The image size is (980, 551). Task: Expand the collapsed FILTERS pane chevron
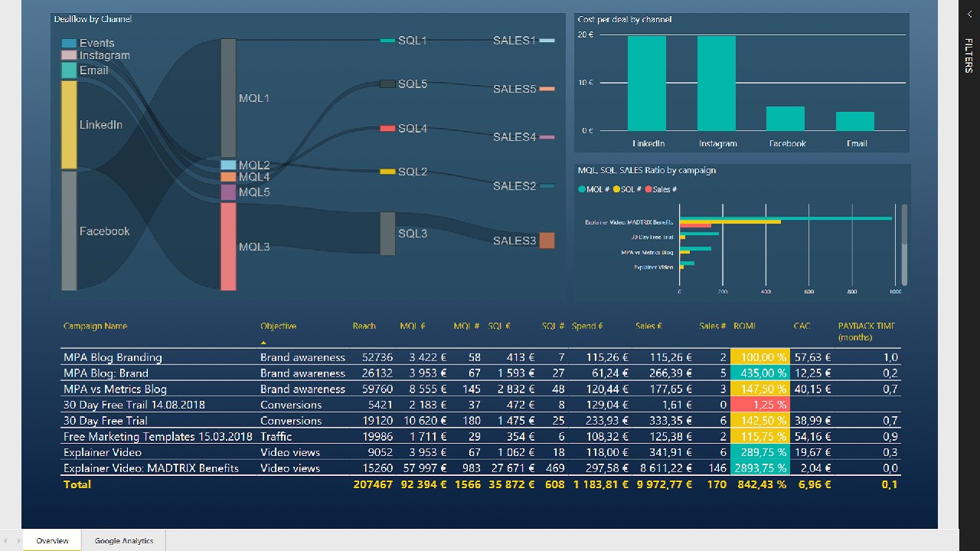tap(969, 15)
